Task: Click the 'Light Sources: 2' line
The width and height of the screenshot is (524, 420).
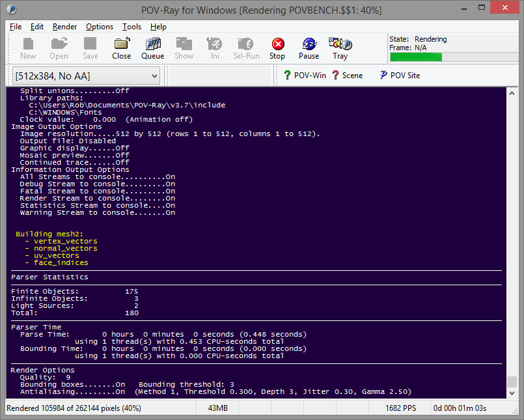Action: (x=74, y=305)
